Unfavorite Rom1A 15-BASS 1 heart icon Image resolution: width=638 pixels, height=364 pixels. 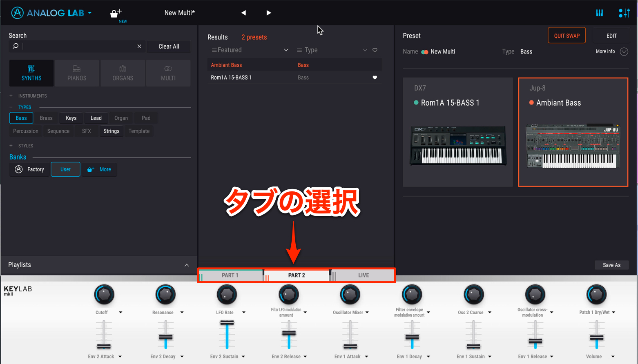pos(375,78)
